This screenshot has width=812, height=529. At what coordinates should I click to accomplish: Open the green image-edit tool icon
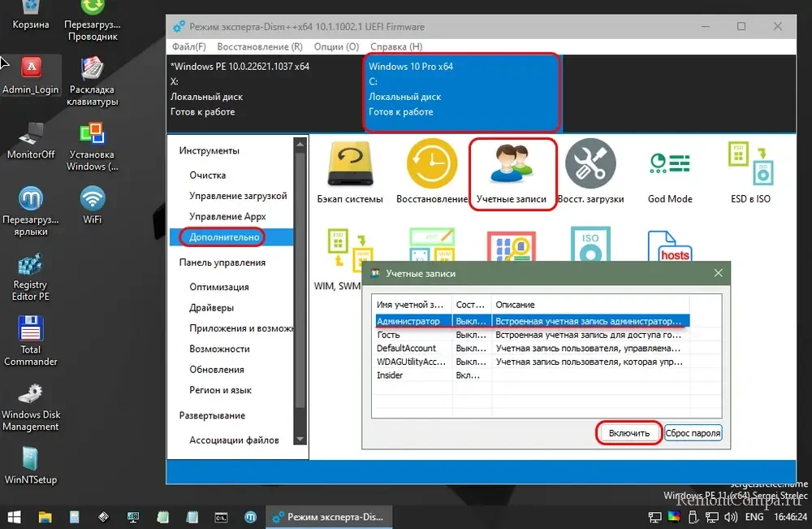click(x=432, y=245)
